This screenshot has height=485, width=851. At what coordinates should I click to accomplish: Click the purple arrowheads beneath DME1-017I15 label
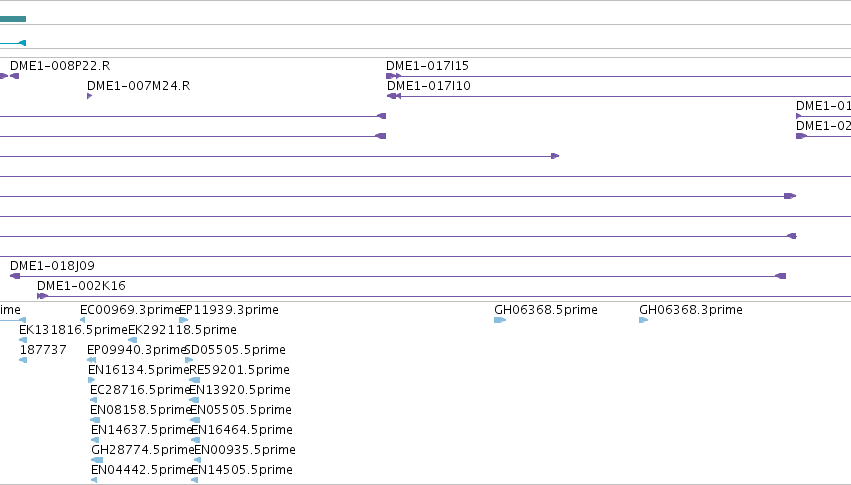click(393, 76)
